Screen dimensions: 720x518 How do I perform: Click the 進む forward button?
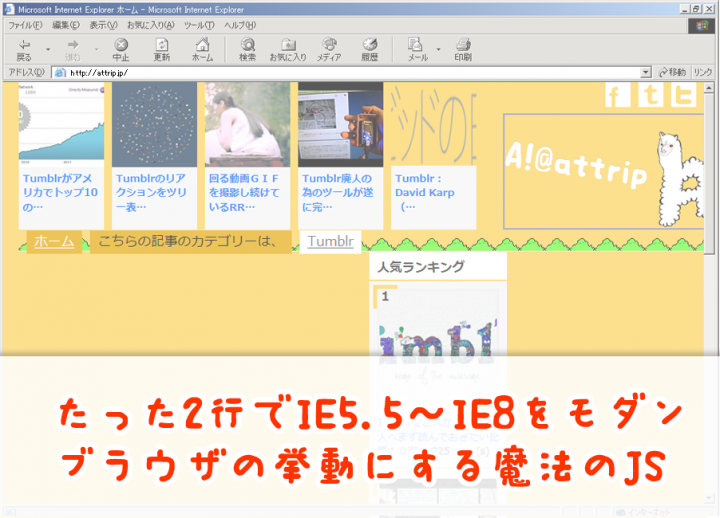coord(73,50)
